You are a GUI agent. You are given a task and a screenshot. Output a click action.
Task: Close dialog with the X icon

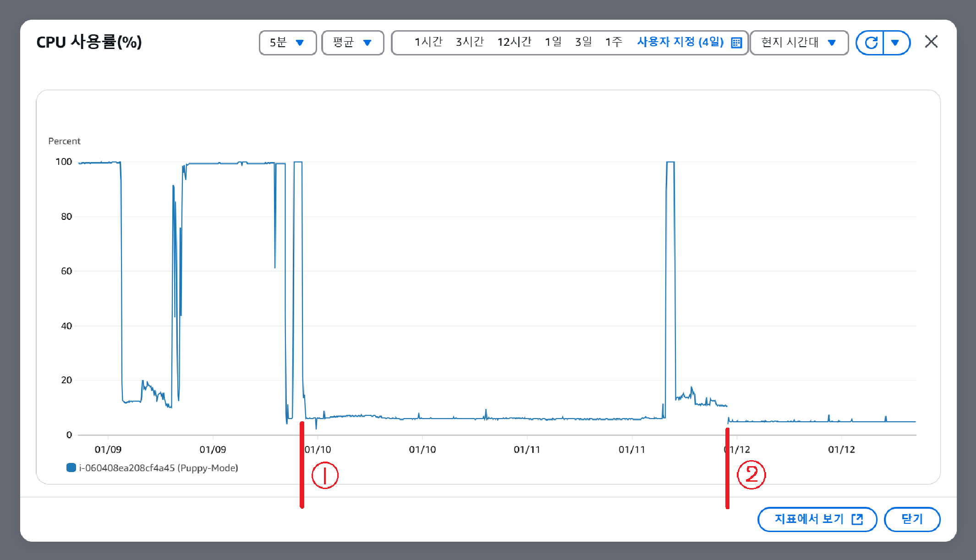pos(931,42)
